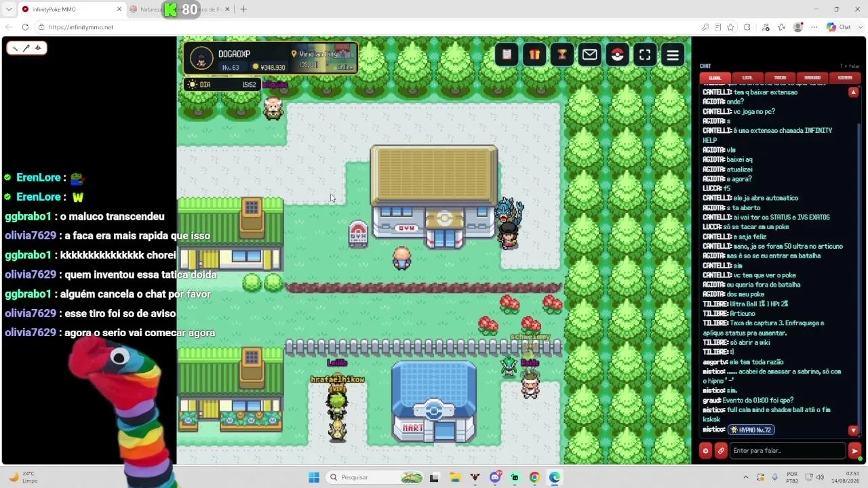
Task: Click the 'Enter para falar' chat input
Action: [788, 451]
